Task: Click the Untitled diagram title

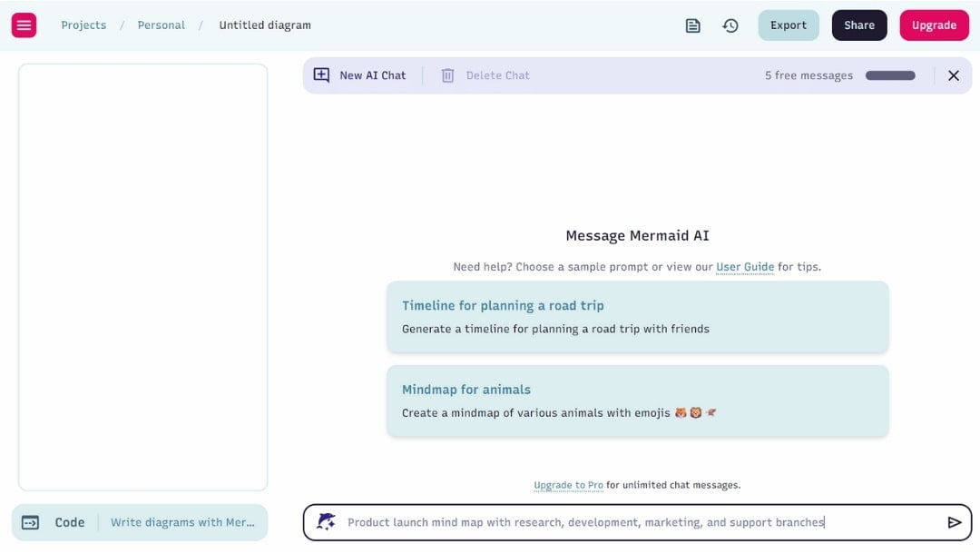Action: [x=265, y=25]
